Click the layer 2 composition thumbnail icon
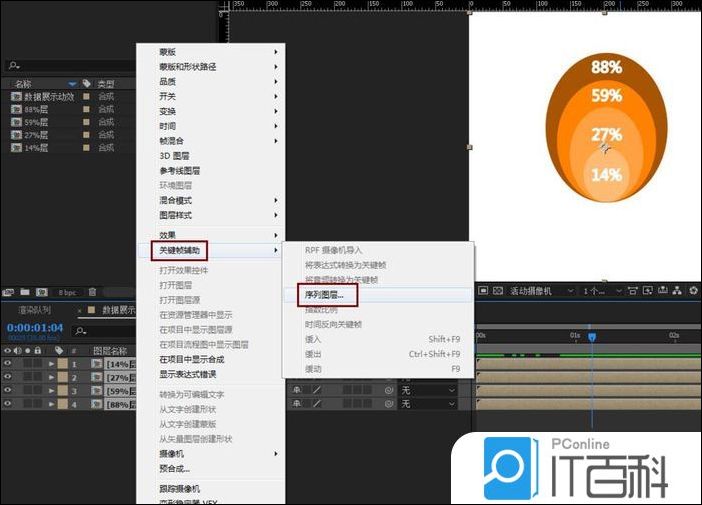This screenshot has height=505, width=702. pos(96,377)
